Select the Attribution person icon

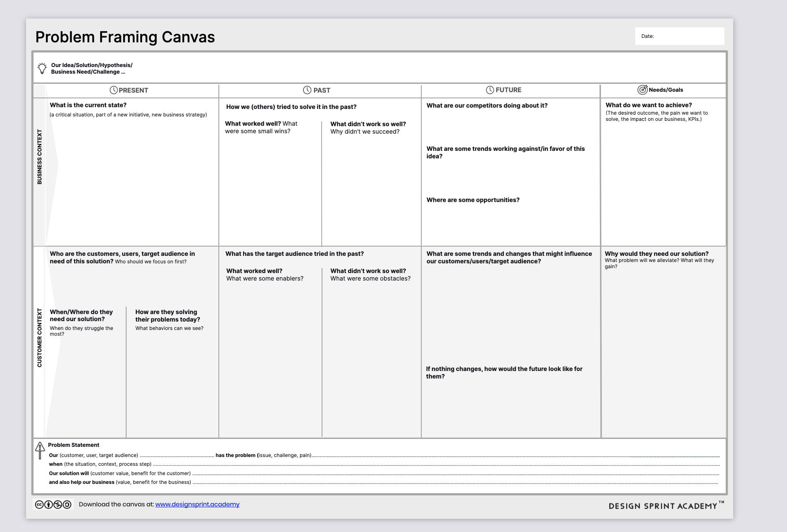tap(48, 504)
